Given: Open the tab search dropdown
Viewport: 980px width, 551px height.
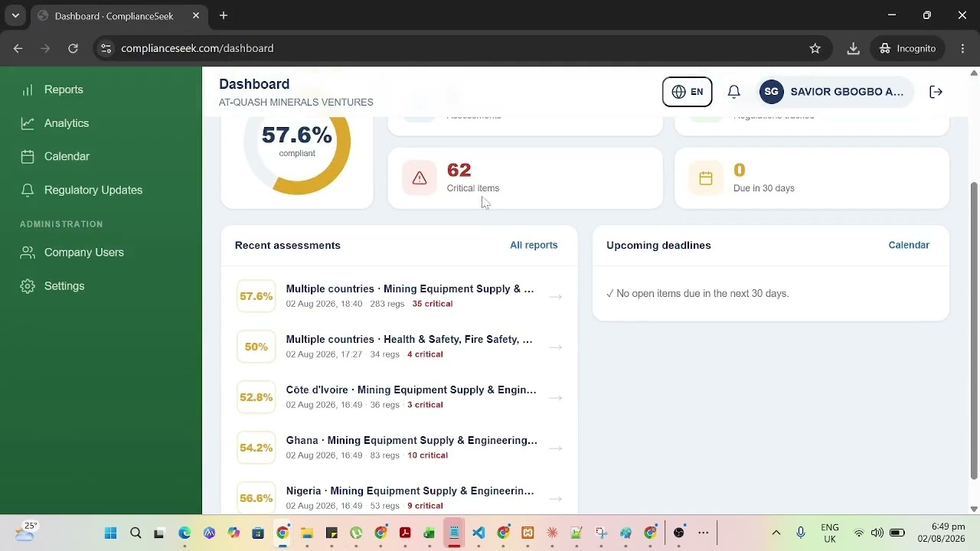Looking at the screenshot, I should pyautogui.click(x=15, y=15).
